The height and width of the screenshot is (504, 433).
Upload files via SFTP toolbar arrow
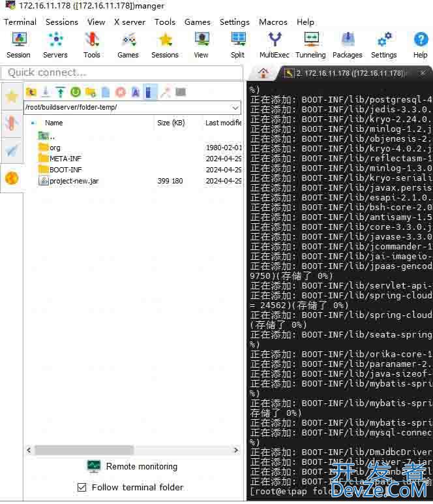point(61,92)
